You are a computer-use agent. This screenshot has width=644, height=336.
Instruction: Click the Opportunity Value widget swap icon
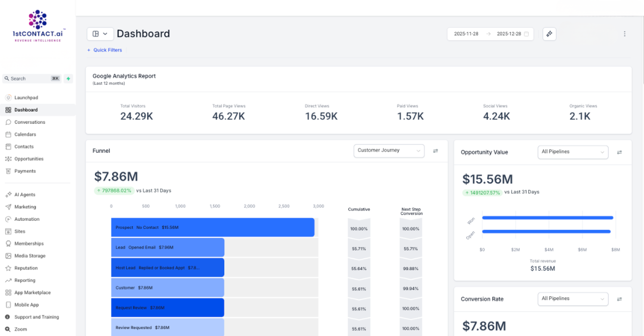(619, 152)
